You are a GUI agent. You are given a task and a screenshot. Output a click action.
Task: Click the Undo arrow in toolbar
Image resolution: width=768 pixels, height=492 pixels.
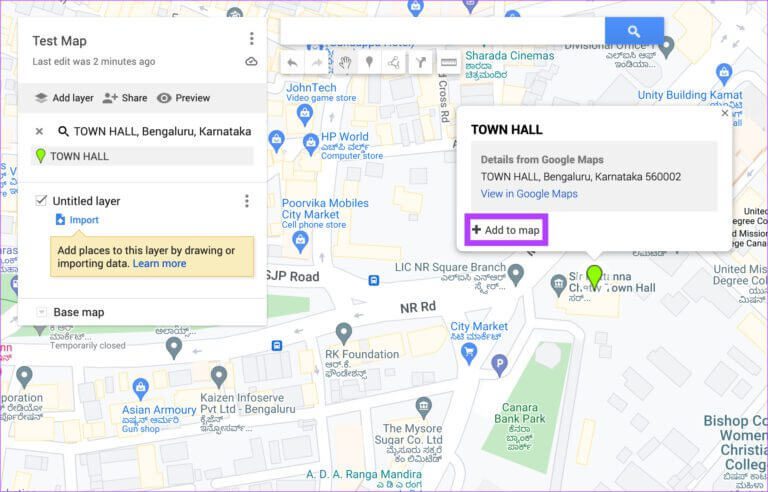pos(292,63)
